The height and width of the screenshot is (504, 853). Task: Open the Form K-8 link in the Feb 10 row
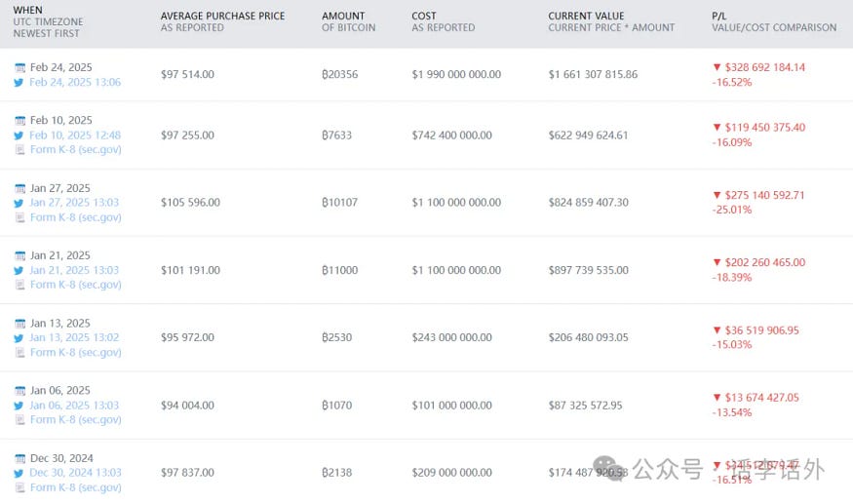pos(75,150)
